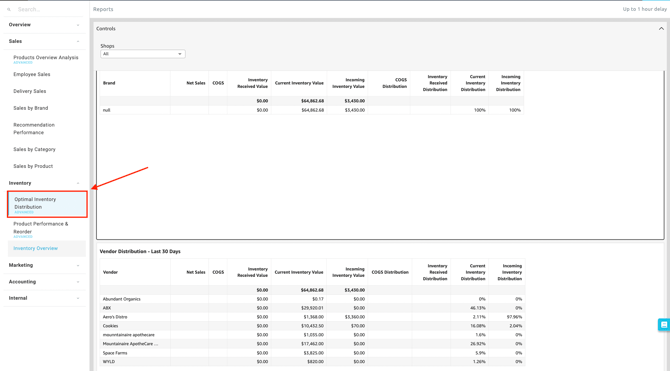Click vendor table Current Inventory Distribution header

coord(473,272)
